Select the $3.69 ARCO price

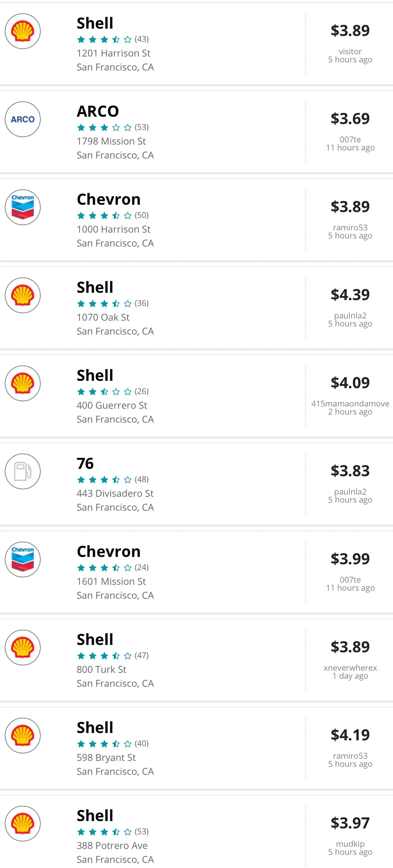pos(350,118)
